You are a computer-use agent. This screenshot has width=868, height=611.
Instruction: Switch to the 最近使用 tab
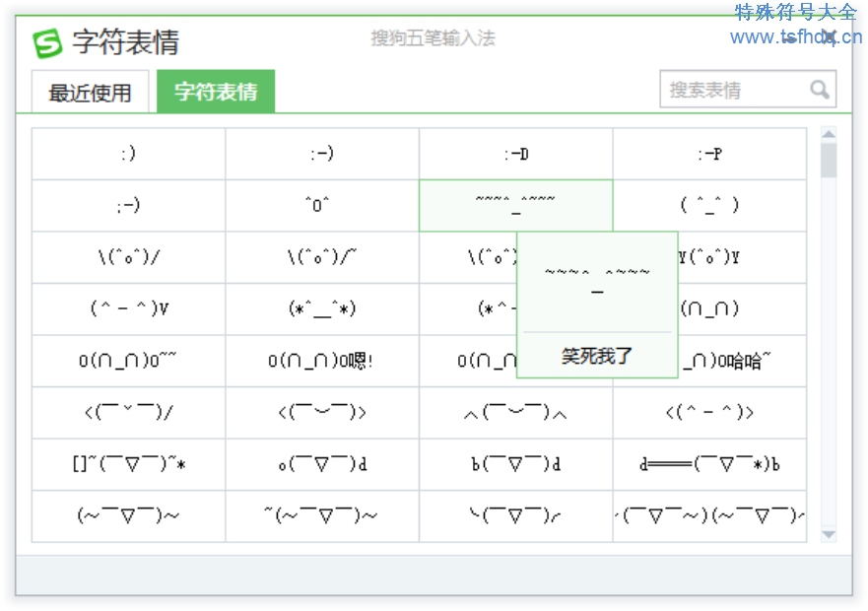[91, 92]
